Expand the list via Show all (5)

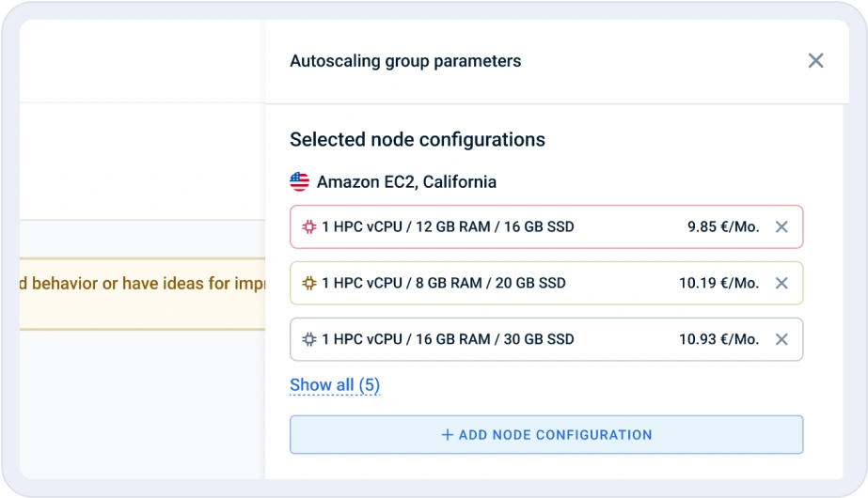coord(335,384)
